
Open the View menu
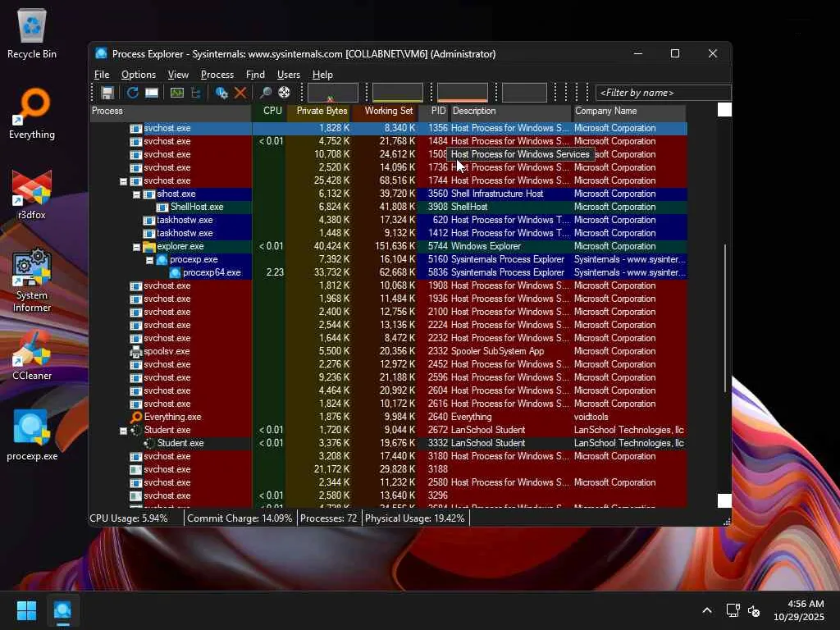(178, 75)
